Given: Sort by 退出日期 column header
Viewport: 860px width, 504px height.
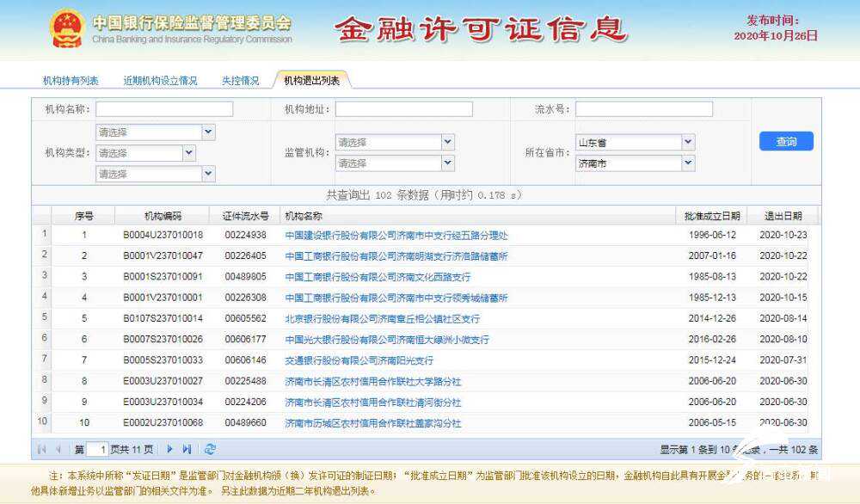Looking at the screenshot, I should pyautogui.click(x=782, y=216).
